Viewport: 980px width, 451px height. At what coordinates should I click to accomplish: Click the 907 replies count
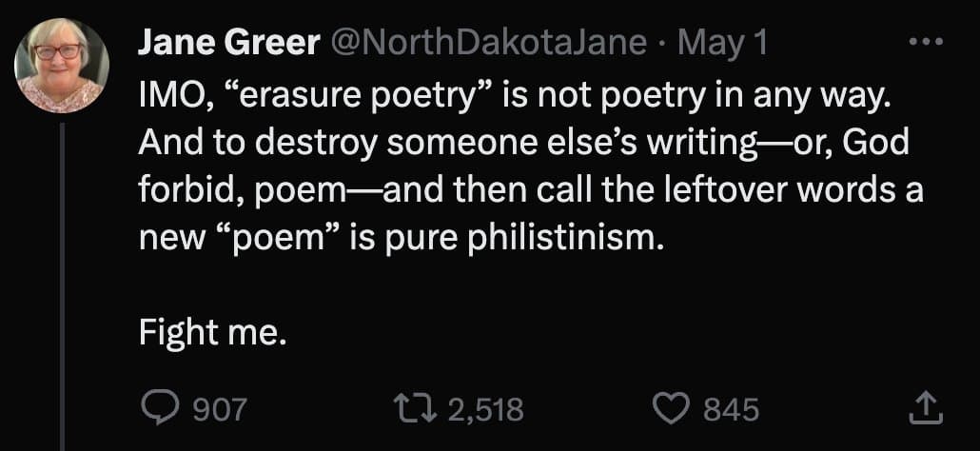point(219,410)
